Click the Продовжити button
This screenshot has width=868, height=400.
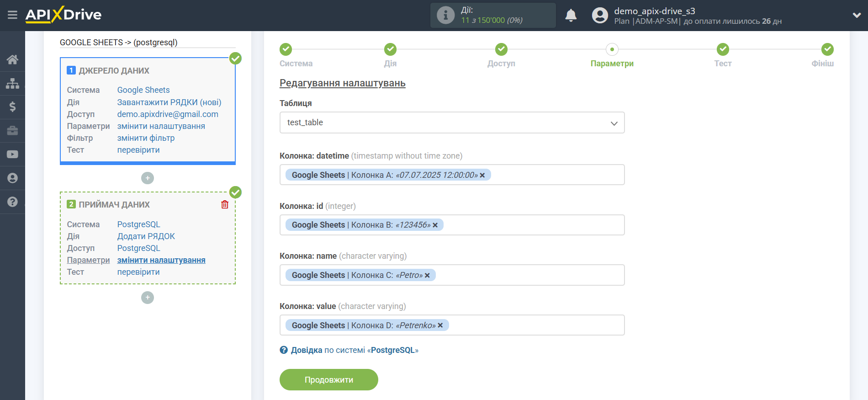coord(329,380)
